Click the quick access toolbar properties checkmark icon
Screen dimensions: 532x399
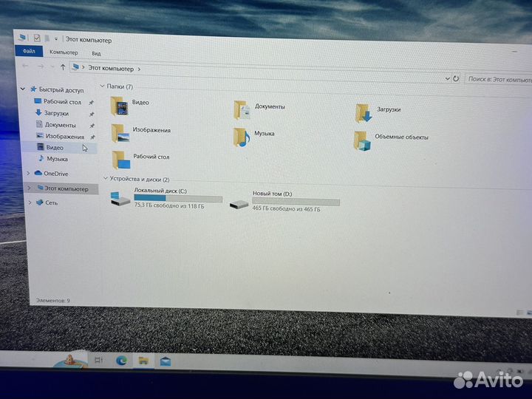pyautogui.click(x=37, y=38)
